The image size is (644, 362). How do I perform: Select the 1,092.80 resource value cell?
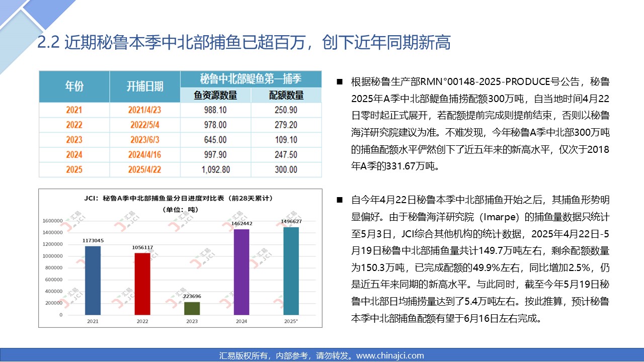(x=215, y=169)
